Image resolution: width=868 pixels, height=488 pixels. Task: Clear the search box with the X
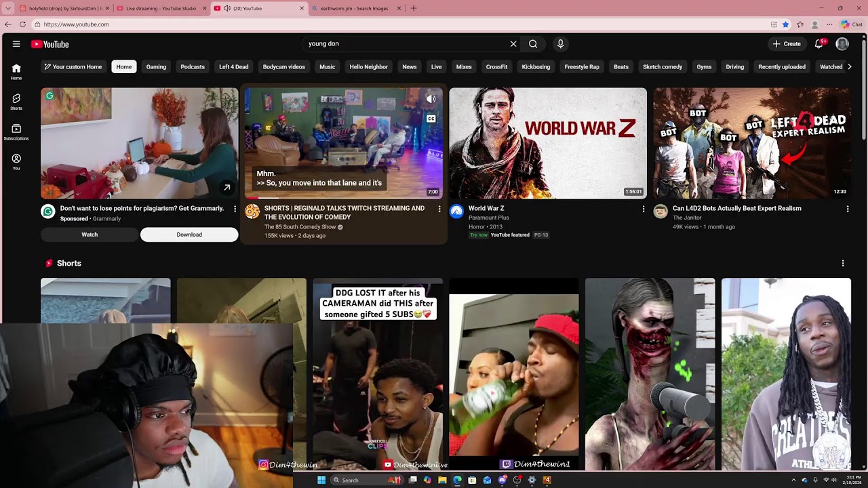pos(513,44)
